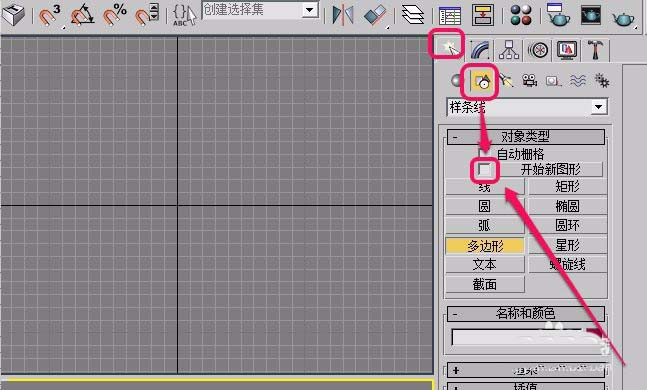Open the Material Editor spheres icon
Image resolution: width=647 pixels, height=390 pixels.
point(521,15)
